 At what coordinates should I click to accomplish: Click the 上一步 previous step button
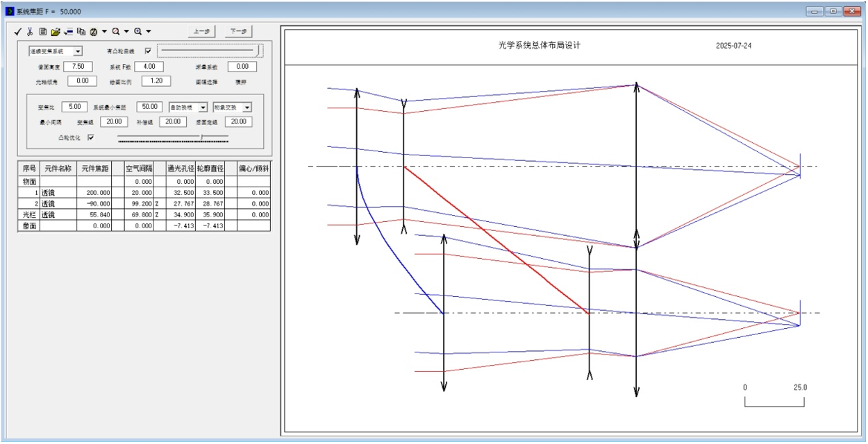point(201,31)
